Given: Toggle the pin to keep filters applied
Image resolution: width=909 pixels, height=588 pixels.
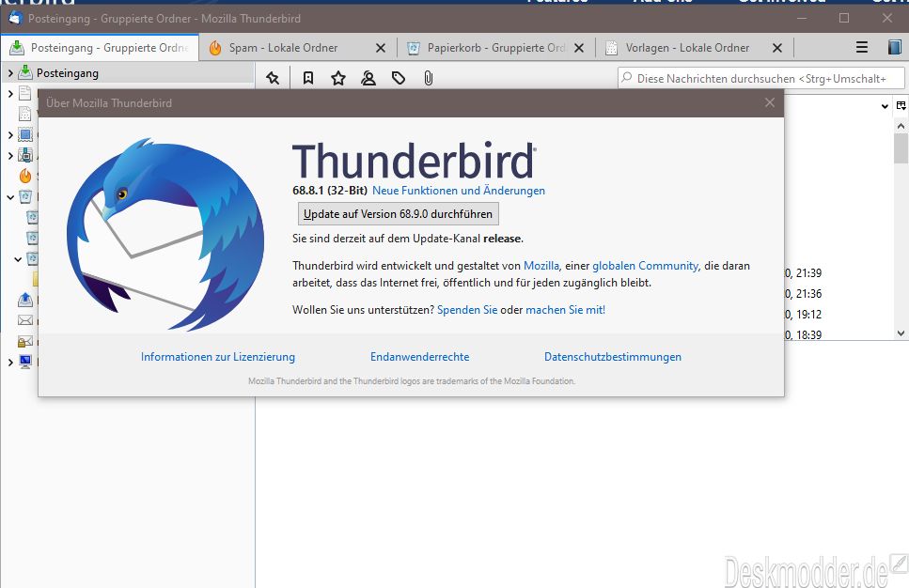Looking at the screenshot, I should coord(273,78).
